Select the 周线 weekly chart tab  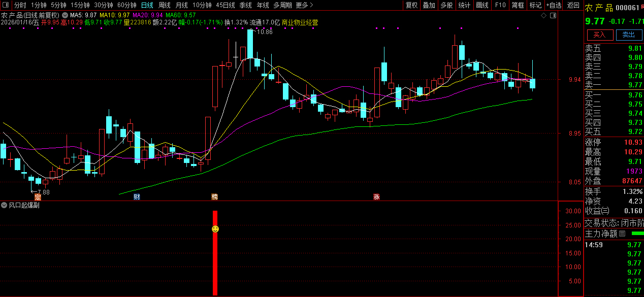click(x=164, y=5)
